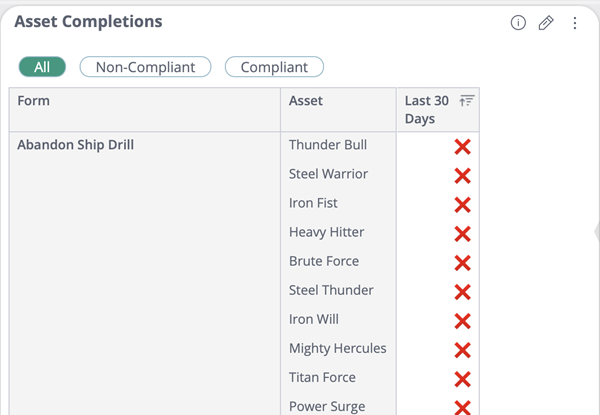
Task: Sort by the Last 30 Days column icon
Action: (466, 101)
